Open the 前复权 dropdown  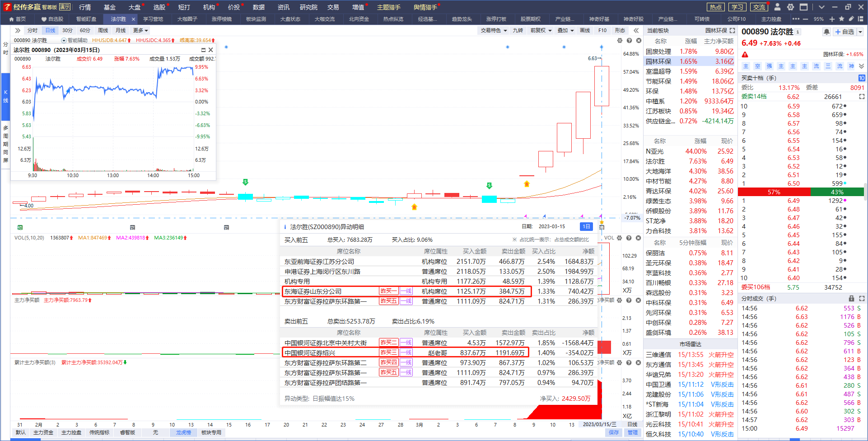pos(541,30)
